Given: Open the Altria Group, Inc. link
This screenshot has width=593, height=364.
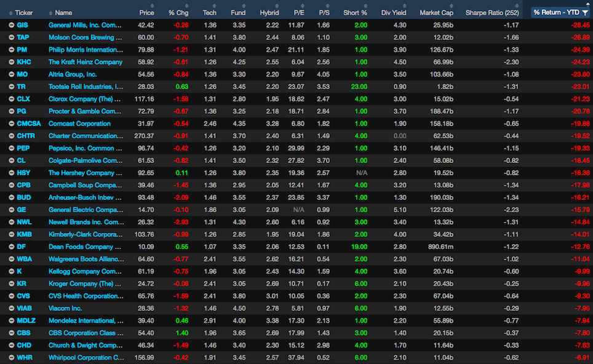Looking at the screenshot, I should [x=73, y=74].
